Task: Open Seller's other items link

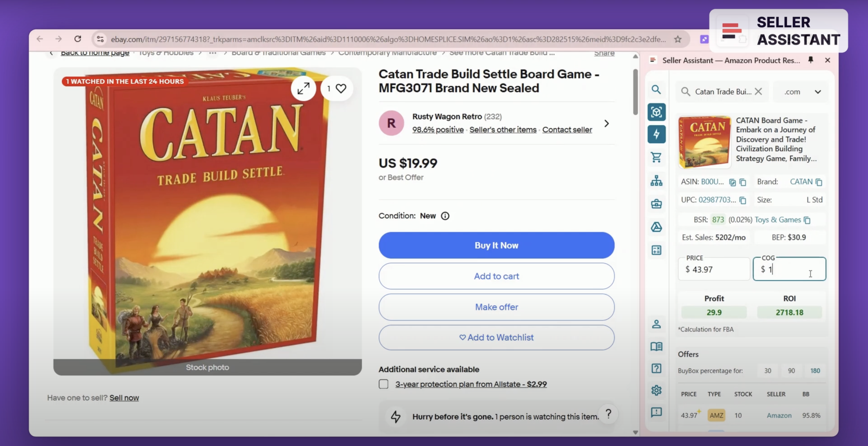Action: coord(503,130)
